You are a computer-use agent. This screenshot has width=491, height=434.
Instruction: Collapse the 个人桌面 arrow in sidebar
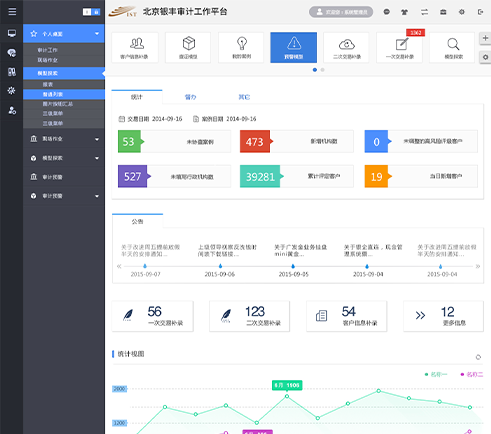tap(97, 34)
